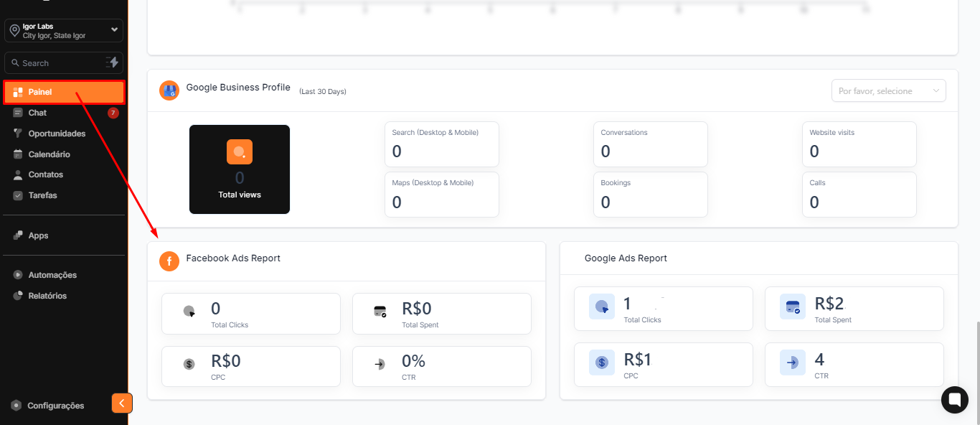Open the Automações section
The width and height of the screenshot is (980, 425).
[x=52, y=275]
